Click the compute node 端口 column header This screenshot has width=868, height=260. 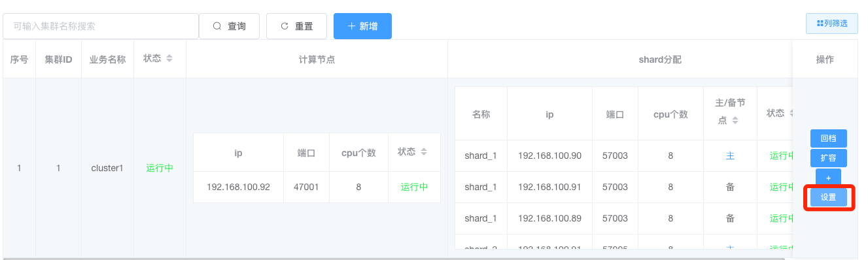pyautogui.click(x=306, y=152)
